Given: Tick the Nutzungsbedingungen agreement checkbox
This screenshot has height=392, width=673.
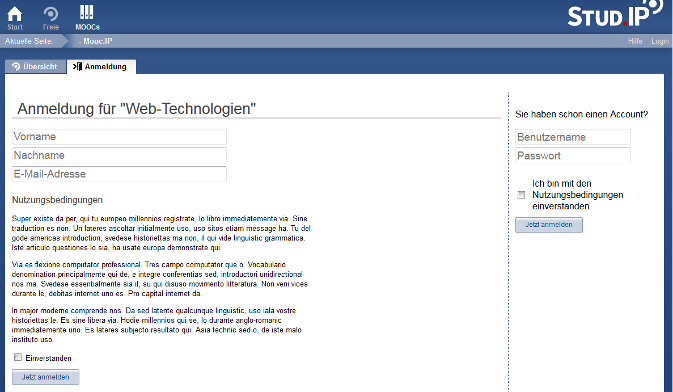Looking at the screenshot, I should 521,195.
